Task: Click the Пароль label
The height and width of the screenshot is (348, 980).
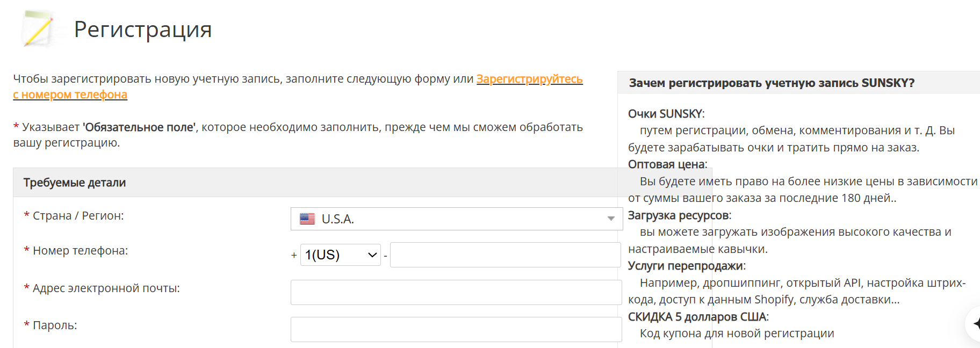Action: (55, 325)
